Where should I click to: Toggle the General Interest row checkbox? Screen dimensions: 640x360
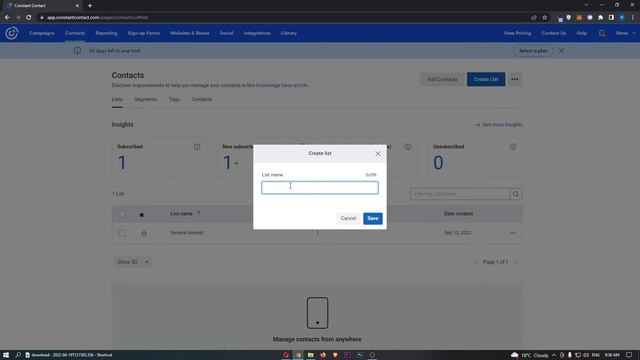click(x=122, y=233)
